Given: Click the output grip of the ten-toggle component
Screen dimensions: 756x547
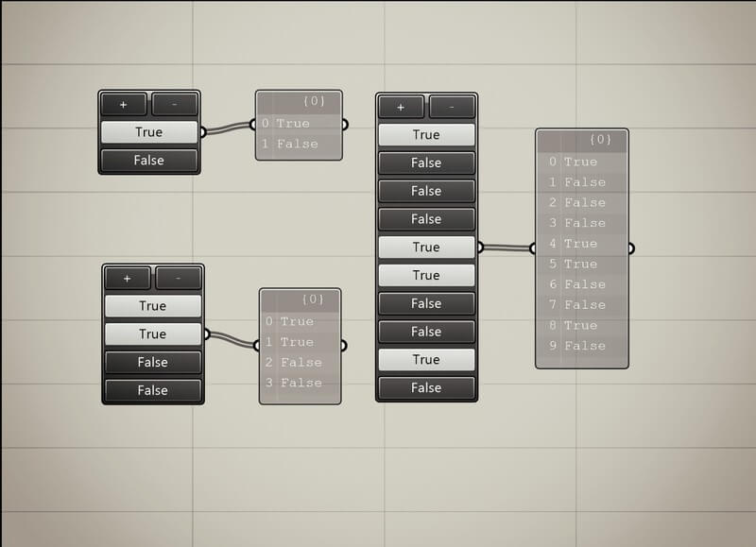Looking at the screenshot, I should pos(480,248).
